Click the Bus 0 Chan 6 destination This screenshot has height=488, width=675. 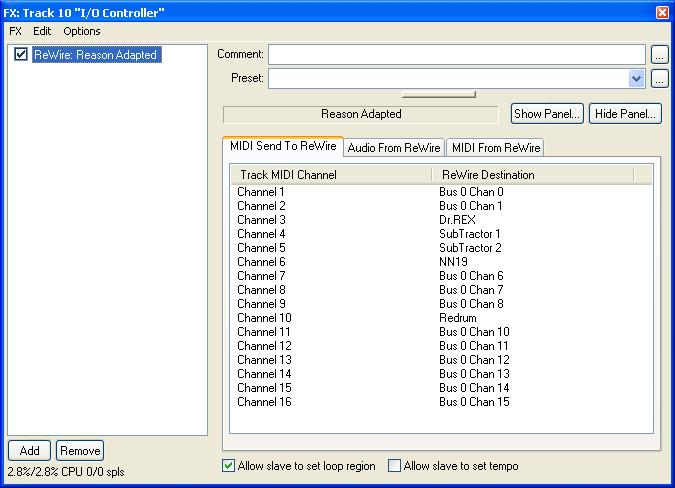tap(471, 276)
